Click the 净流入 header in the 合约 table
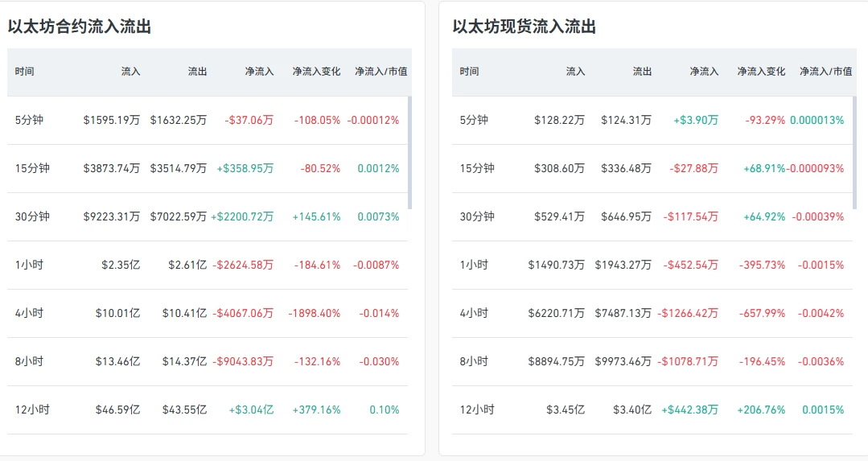868x461 pixels. (259, 72)
